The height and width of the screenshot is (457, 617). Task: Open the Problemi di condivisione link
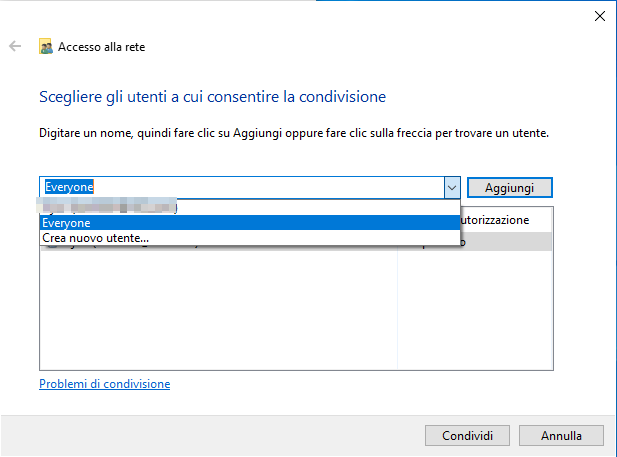click(104, 384)
